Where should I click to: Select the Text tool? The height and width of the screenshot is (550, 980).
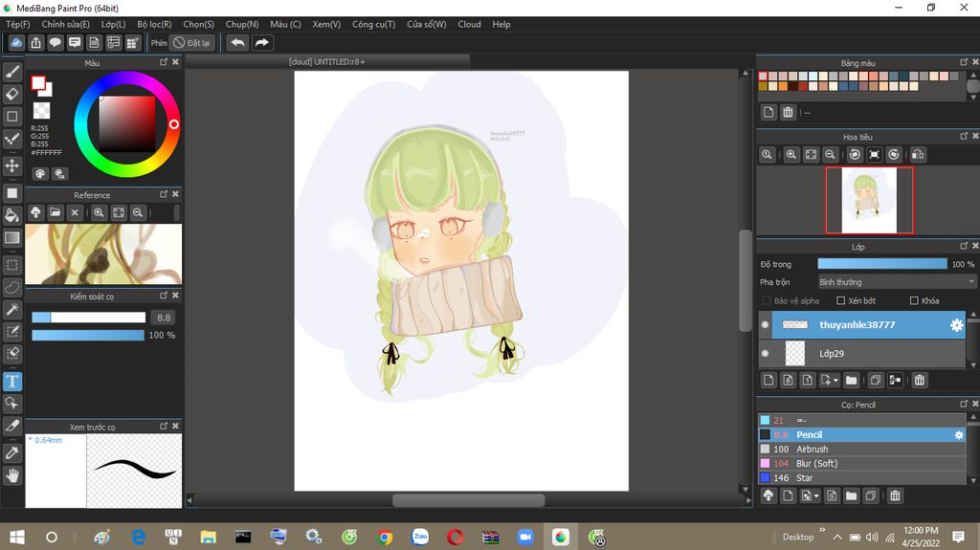11,382
